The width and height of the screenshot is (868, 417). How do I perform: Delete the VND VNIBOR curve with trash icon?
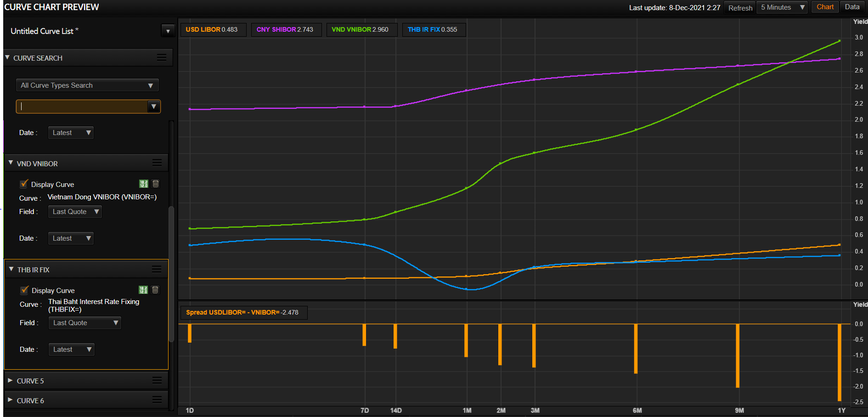pos(156,184)
